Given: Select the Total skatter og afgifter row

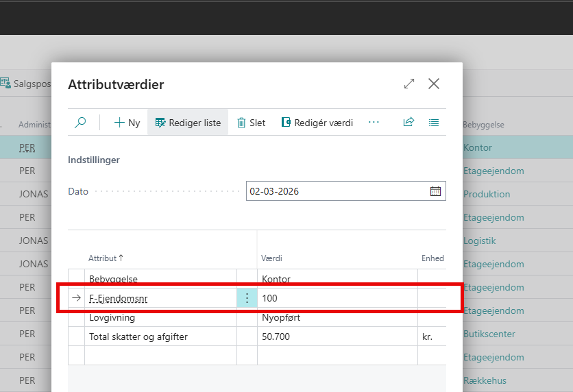Looking at the screenshot, I should click(138, 336).
